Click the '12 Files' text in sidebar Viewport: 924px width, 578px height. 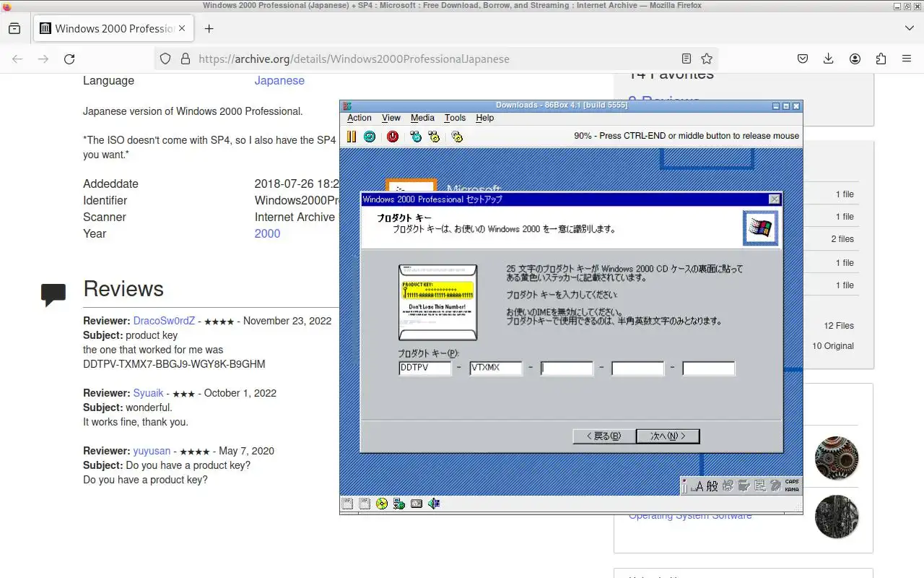coord(839,326)
